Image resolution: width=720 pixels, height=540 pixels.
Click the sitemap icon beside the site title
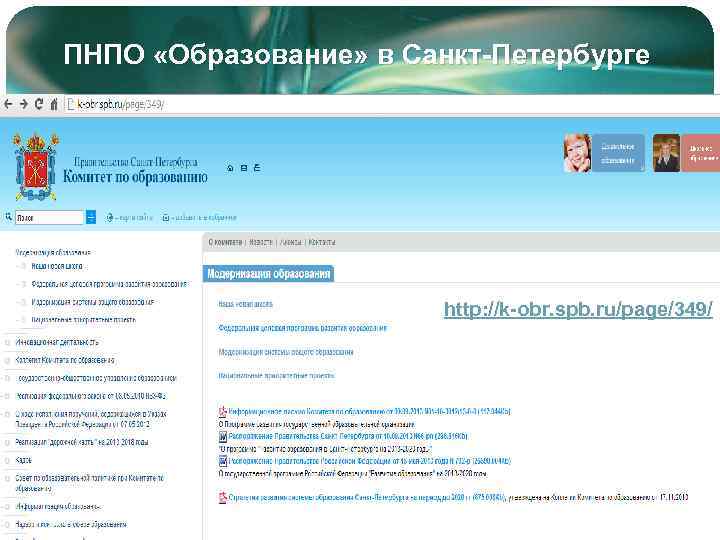pyautogui.click(x=257, y=168)
